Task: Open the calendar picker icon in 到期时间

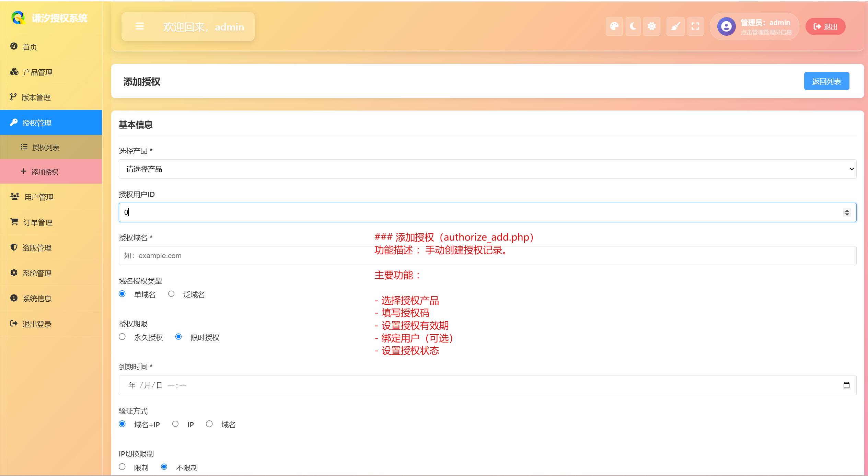Action: click(x=846, y=385)
